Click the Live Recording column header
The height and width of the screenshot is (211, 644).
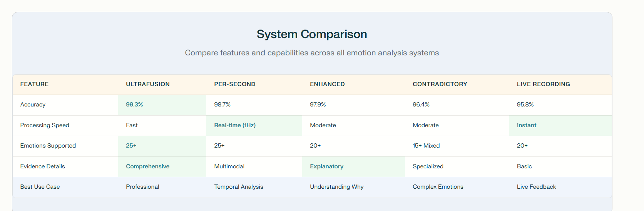(x=543, y=84)
